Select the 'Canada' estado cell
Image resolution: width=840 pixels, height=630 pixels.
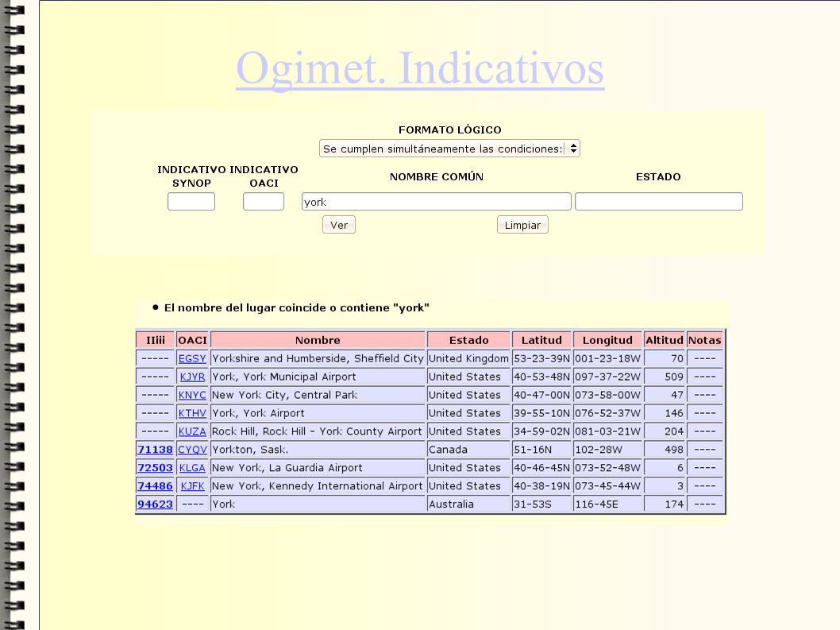468,450
